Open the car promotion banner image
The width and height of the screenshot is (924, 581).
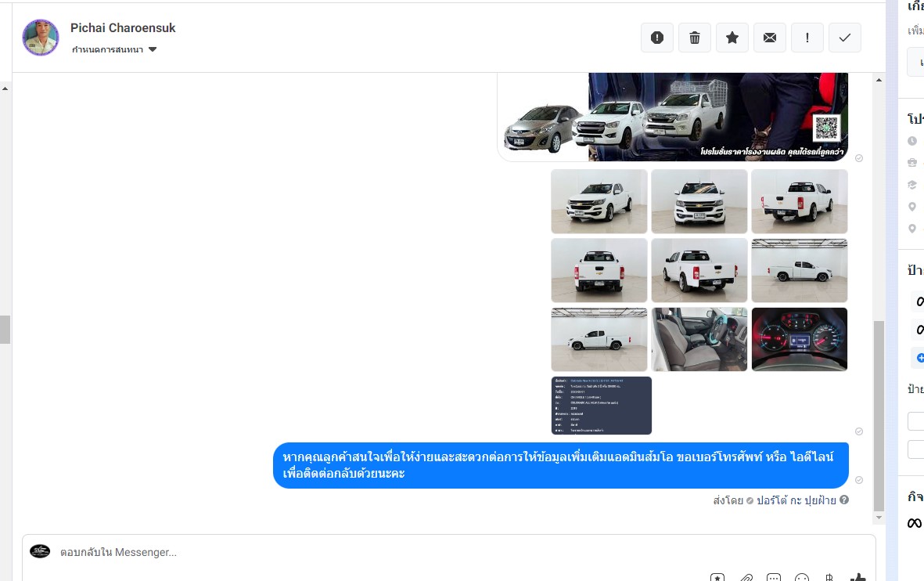tap(673, 117)
